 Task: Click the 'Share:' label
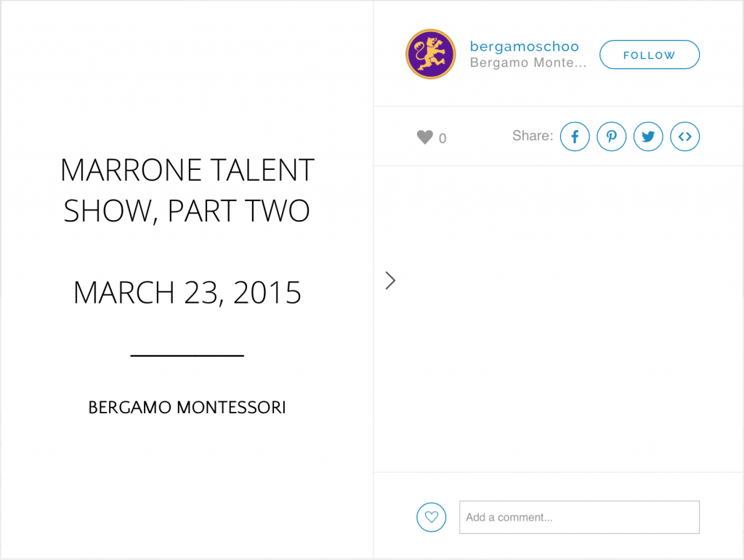coord(533,136)
